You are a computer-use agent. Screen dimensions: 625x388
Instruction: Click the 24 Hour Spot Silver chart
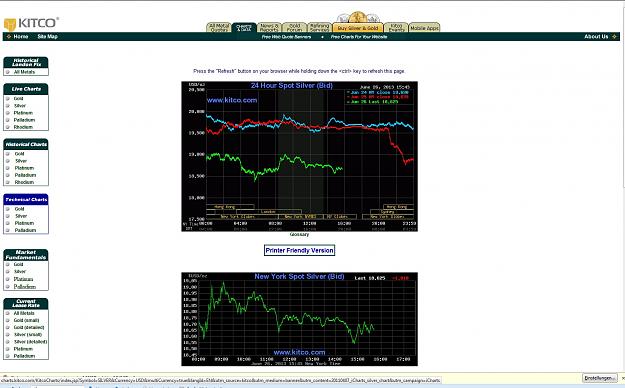[x=299, y=156]
